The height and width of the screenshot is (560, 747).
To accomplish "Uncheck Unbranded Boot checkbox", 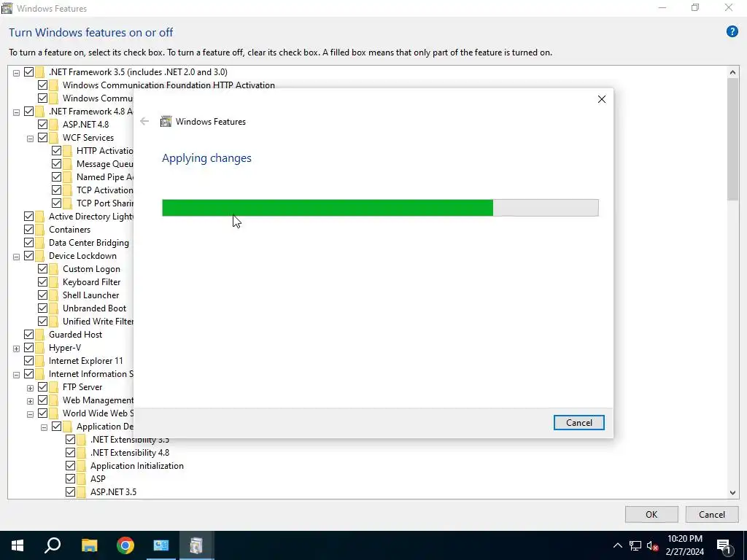I will [42, 308].
